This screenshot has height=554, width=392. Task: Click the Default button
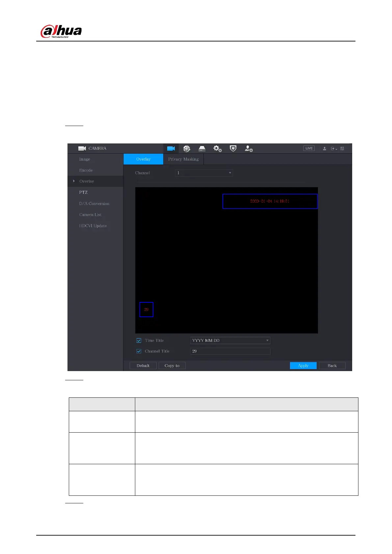click(x=143, y=365)
